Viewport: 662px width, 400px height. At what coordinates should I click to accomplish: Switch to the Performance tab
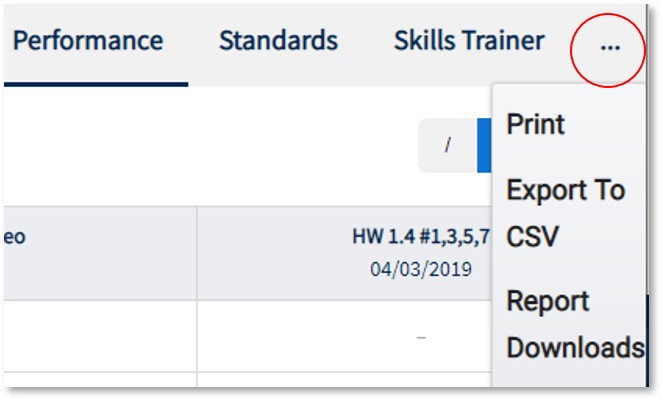[x=88, y=41]
